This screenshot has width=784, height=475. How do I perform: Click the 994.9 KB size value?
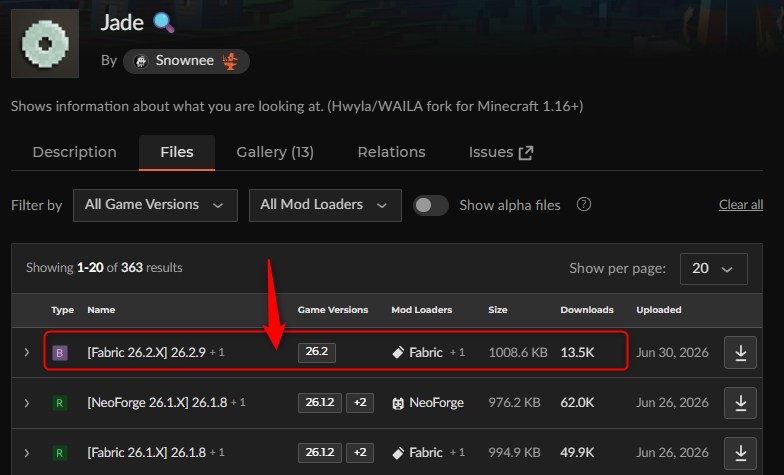[x=514, y=452]
